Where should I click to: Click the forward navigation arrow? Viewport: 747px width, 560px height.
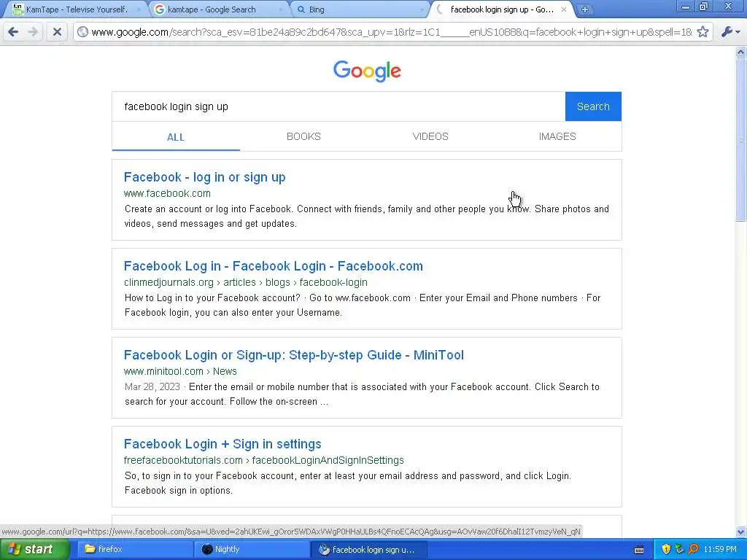(x=33, y=32)
